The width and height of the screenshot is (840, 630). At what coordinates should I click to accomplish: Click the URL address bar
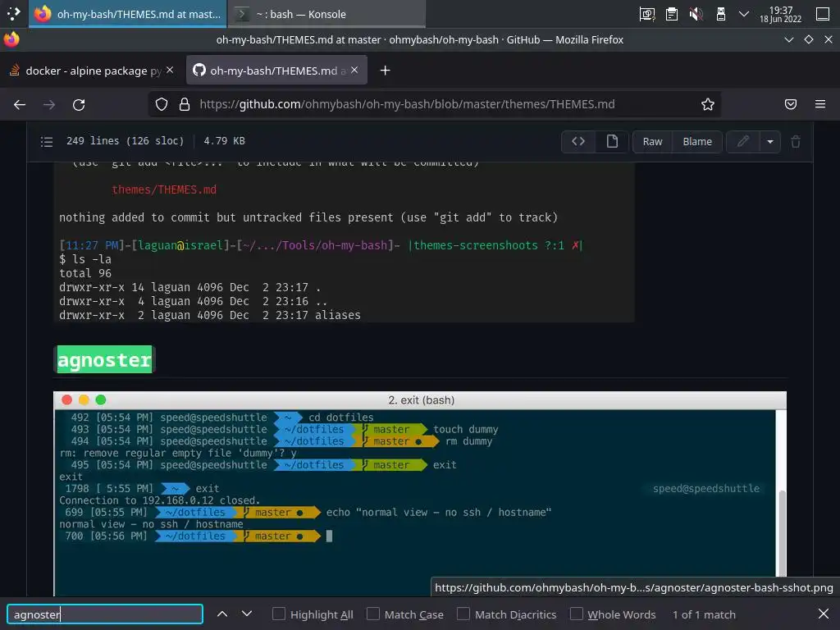434,104
